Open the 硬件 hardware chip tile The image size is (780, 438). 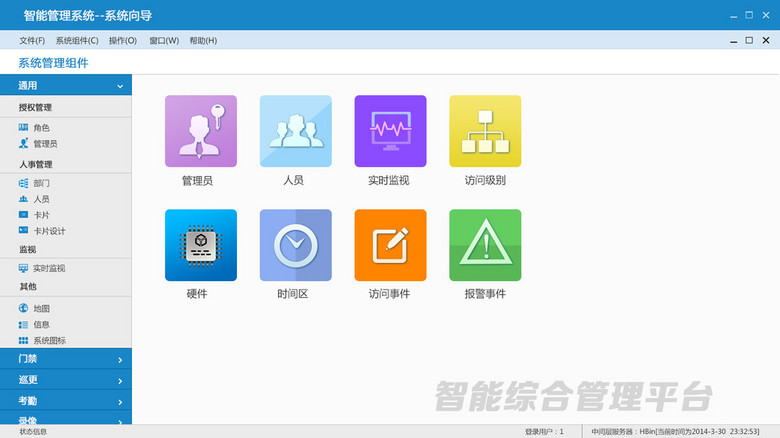200,245
